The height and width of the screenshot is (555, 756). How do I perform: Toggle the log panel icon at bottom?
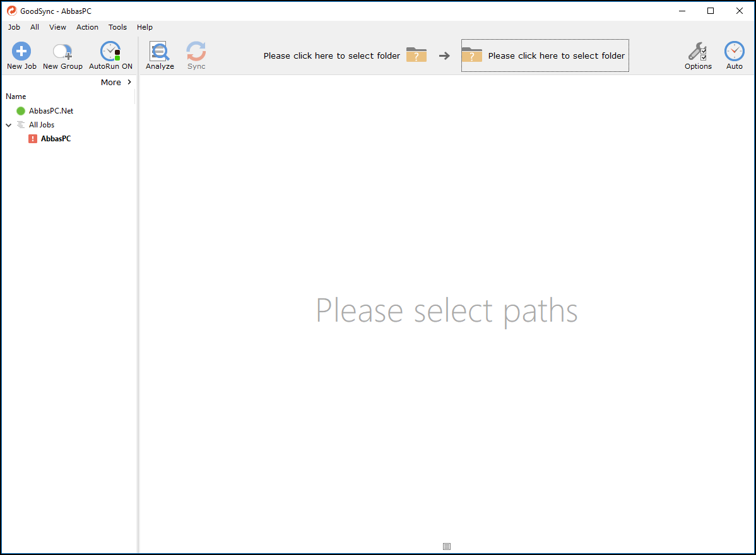[x=446, y=546]
